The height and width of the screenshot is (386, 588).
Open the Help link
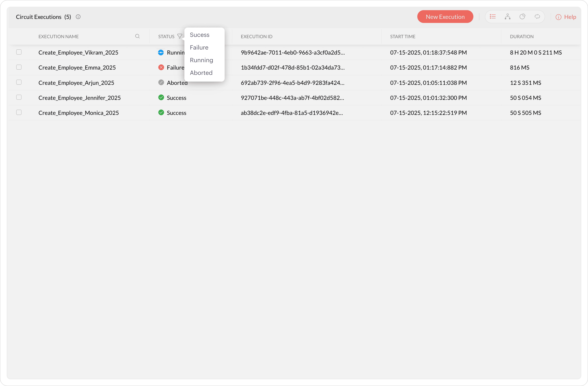pos(566,17)
